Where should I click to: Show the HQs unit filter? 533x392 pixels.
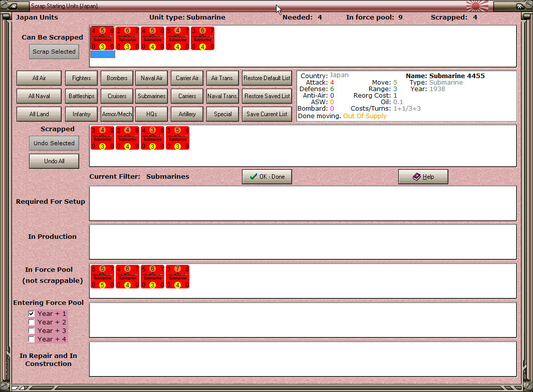[152, 114]
